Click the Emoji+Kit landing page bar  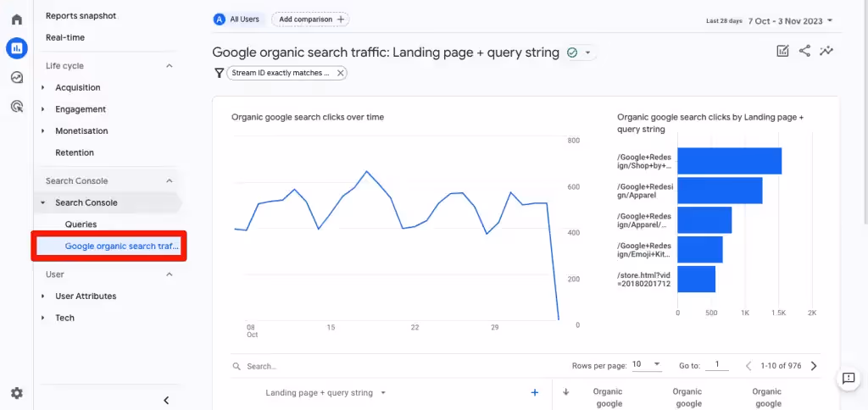point(699,250)
